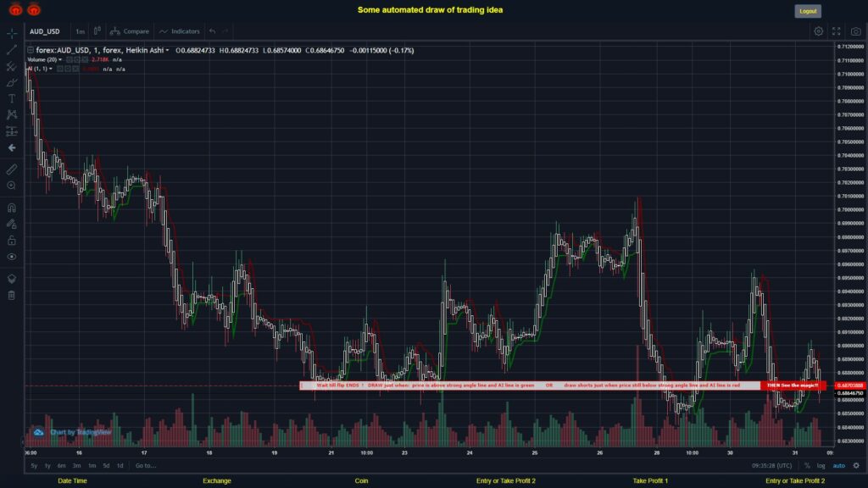
Task: Hide all drawings with the eye icon
Action: click(x=12, y=257)
